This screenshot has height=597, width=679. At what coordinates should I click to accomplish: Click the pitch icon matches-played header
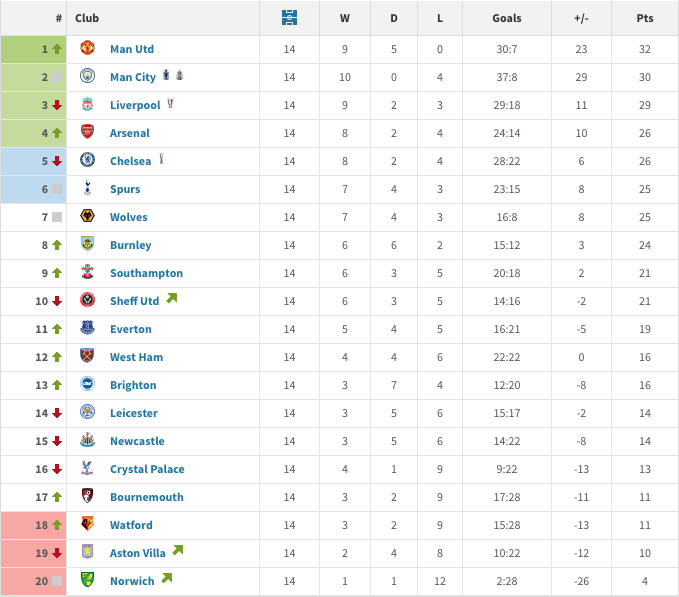pos(289,18)
